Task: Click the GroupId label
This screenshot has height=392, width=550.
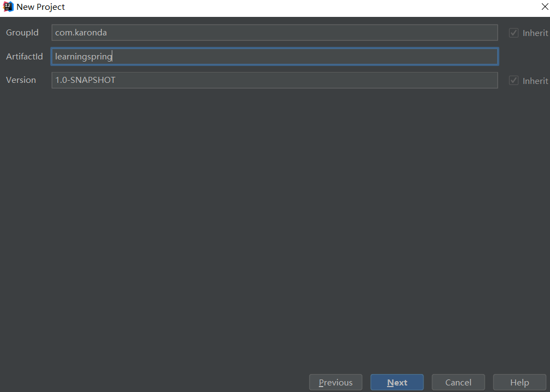Action: (22, 33)
